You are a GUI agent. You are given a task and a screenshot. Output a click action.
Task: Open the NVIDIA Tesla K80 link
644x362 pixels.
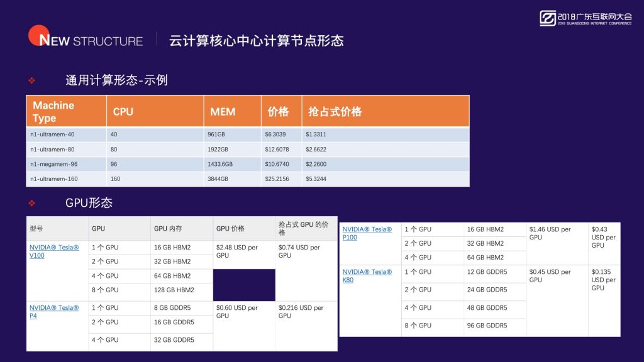click(x=367, y=276)
